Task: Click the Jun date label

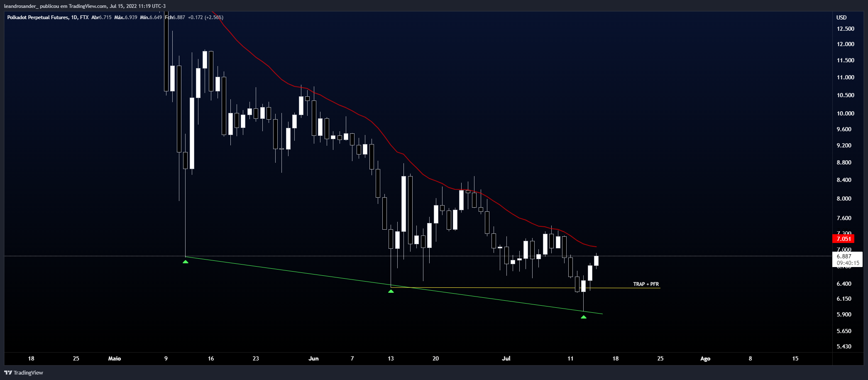Action: tap(314, 358)
